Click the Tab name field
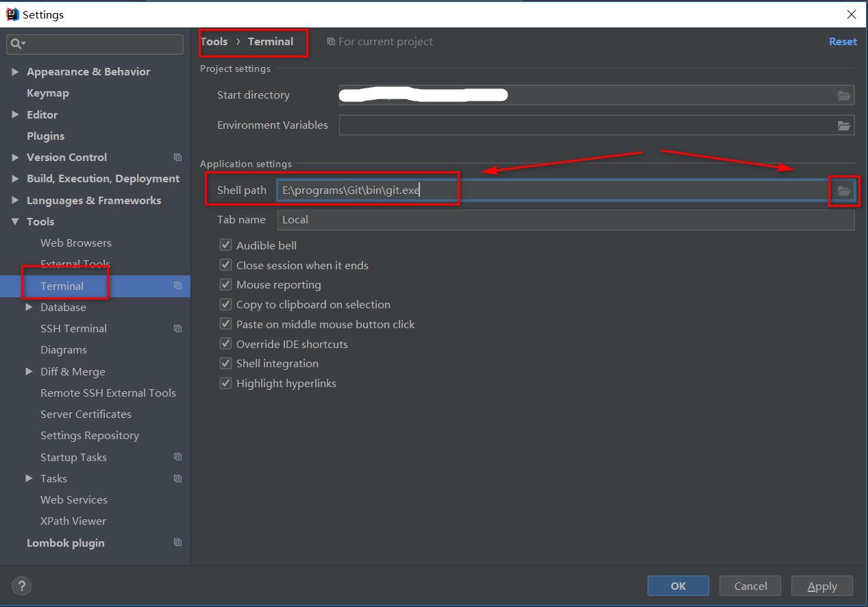Screen dimensions: 868x607 click(566, 220)
